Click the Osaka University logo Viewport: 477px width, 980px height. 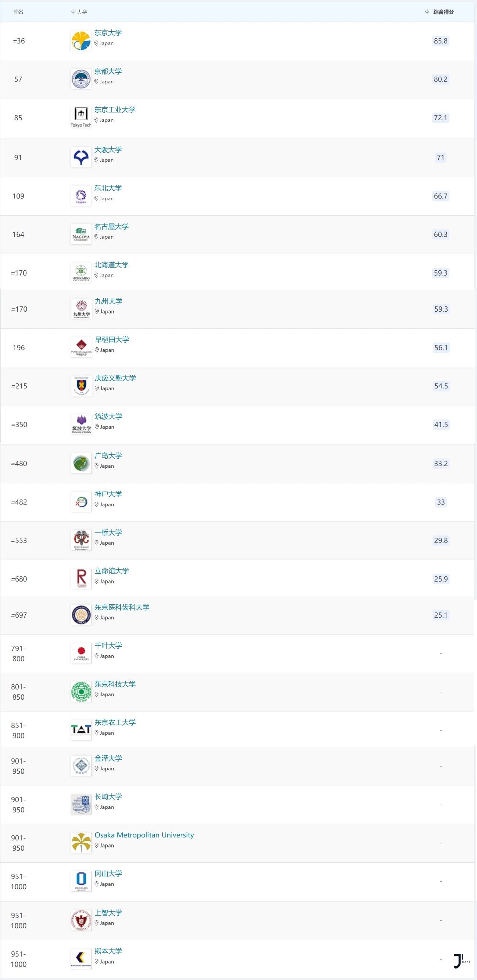(81, 157)
